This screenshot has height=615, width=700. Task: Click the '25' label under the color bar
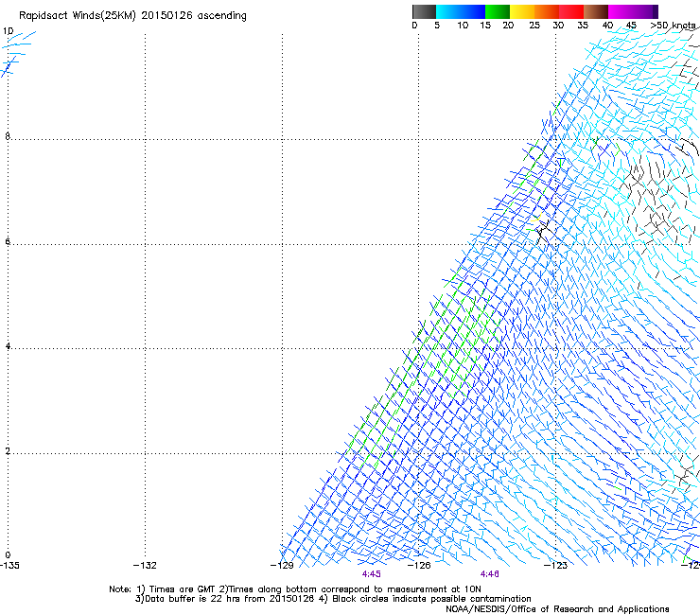[x=534, y=26]
